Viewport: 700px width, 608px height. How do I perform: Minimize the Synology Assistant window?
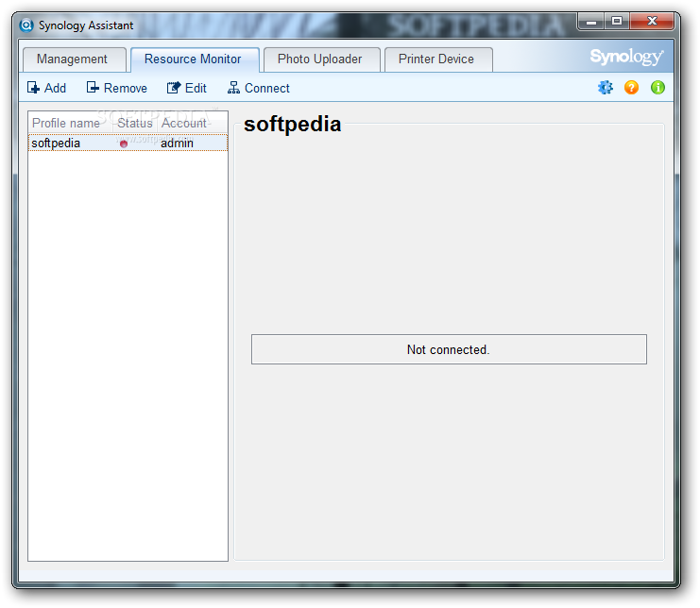(x=591, y=21)
